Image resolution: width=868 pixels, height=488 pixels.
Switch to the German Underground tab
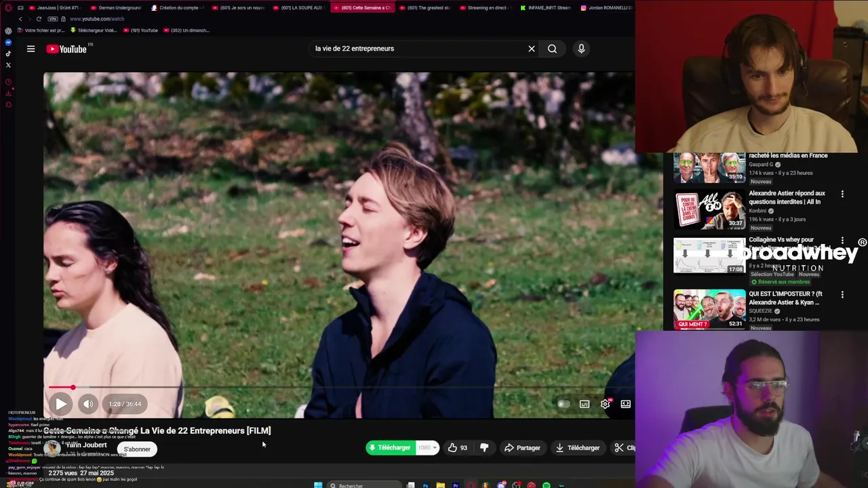pyautogui.click(x=116, y=7)
